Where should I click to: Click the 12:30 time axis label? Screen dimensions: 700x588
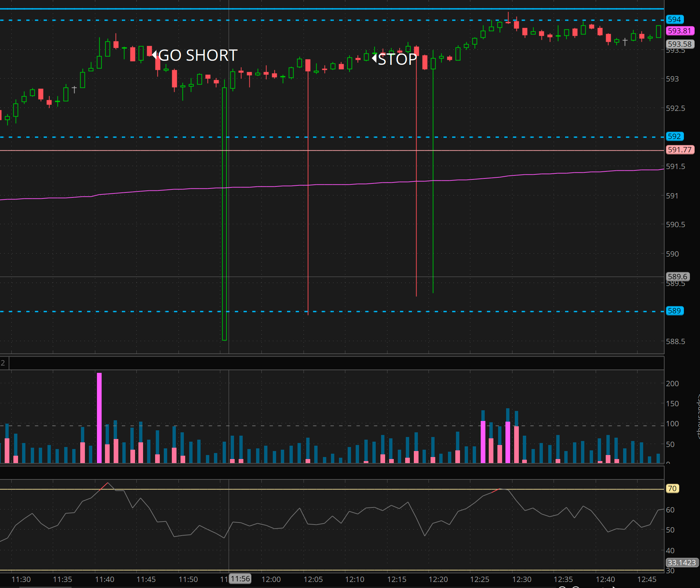pyautogui.click(x=521, y=579)
